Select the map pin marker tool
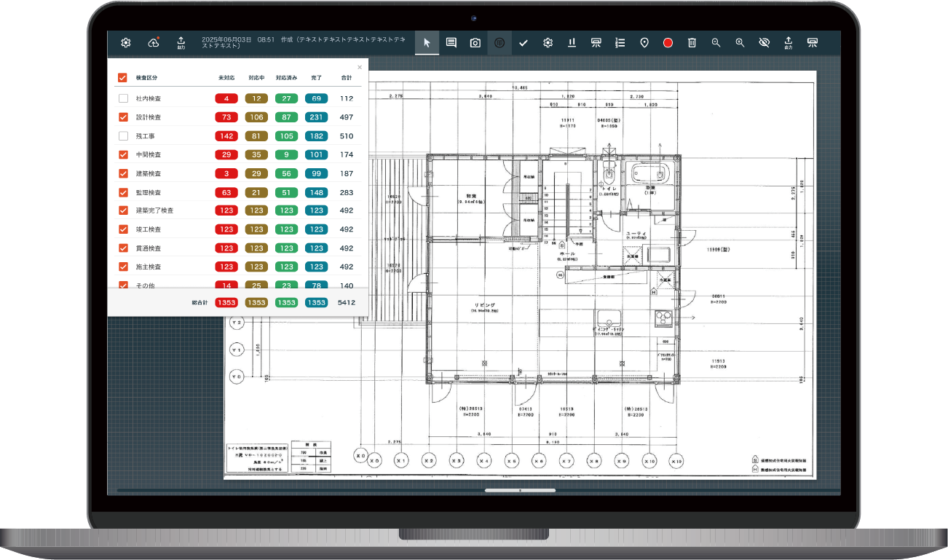Image resolution: width=948 pixels, height=560 pixels. pos(644,43)
